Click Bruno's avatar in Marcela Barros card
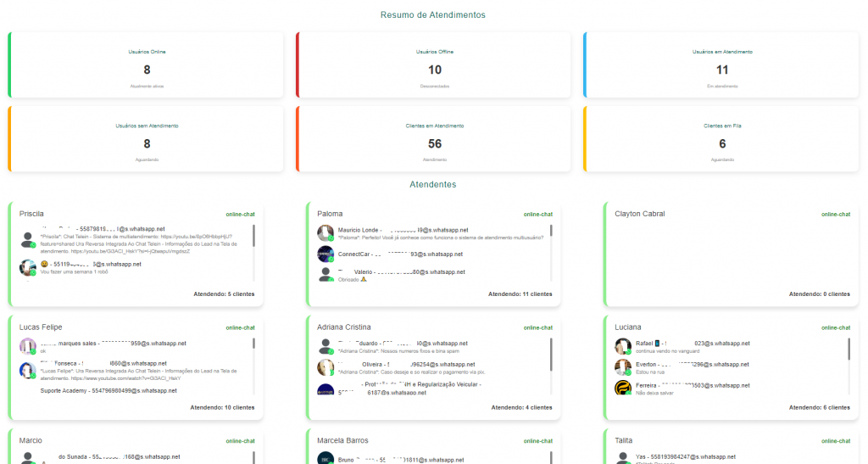This screenshot has height=464, width=868. (x=325, y=458)
